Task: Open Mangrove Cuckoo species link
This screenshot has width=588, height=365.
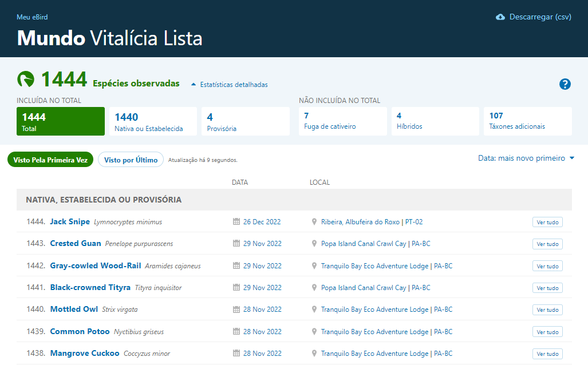Action: (x=85, y=353)
